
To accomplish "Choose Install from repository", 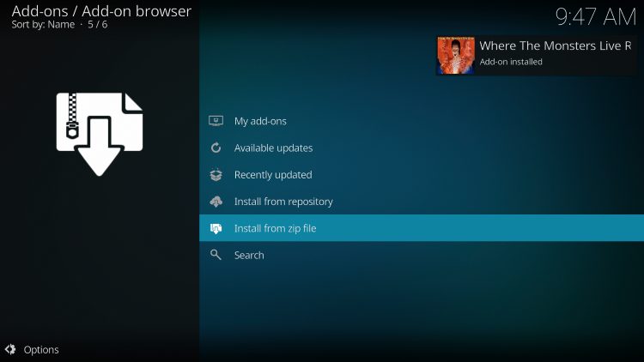I will [x=422, y=202].
